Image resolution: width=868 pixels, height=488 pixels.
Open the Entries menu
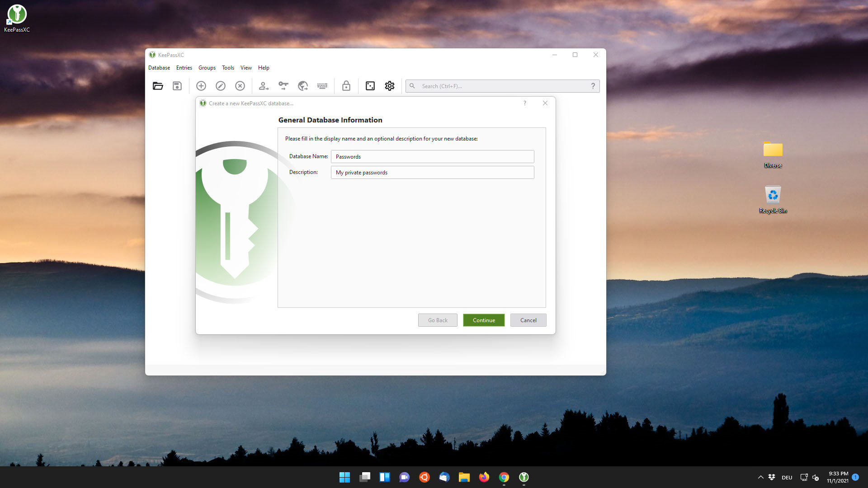pyautogui.click(x=184, y=68)
